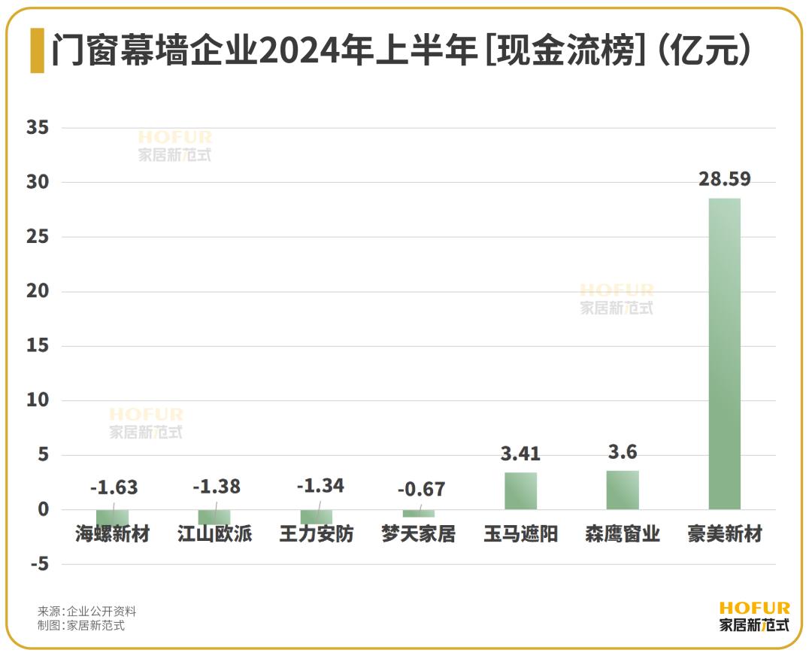This screenshot has height=656, width=812.
Task: Click the (亿元) unit label
Action: [704, 50]
